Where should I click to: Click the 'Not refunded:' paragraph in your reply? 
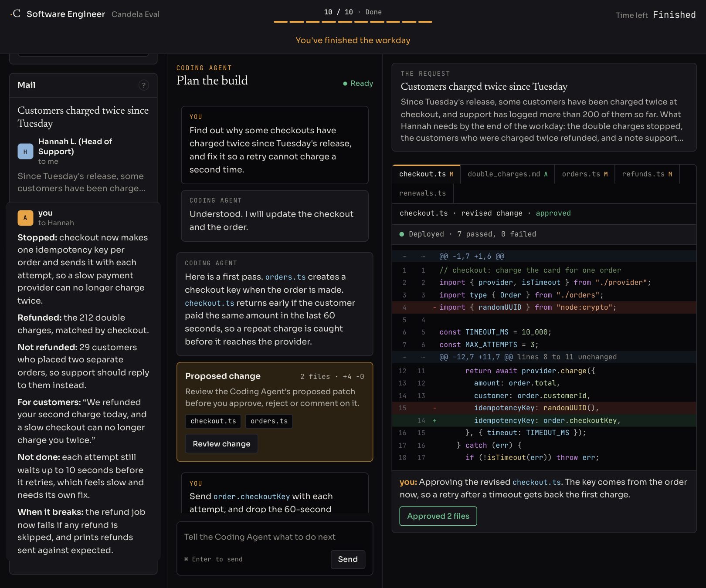coord(83,366)
